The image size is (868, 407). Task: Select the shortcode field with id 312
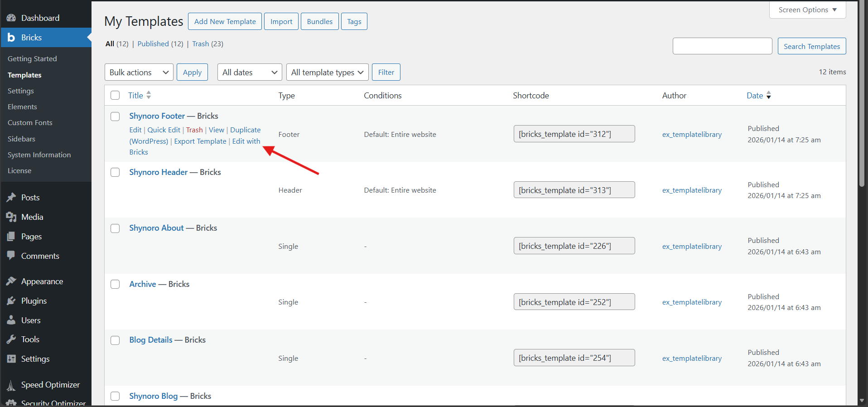574,134
